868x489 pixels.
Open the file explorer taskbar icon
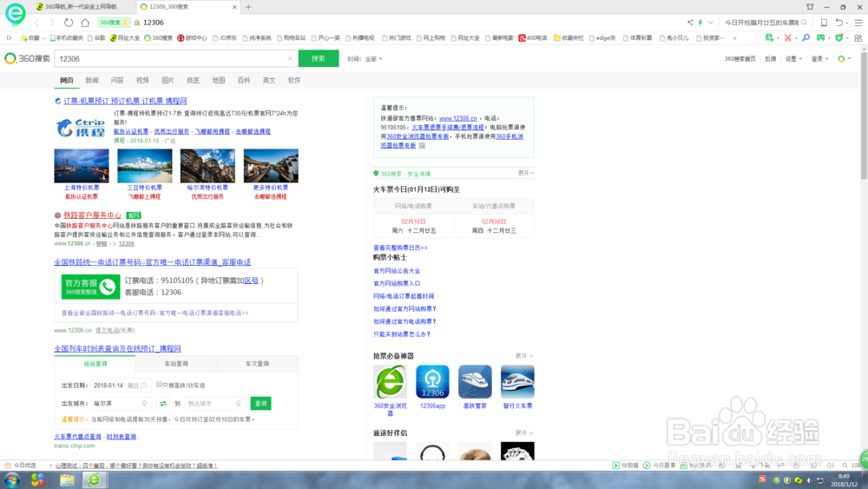click(67, 479)
